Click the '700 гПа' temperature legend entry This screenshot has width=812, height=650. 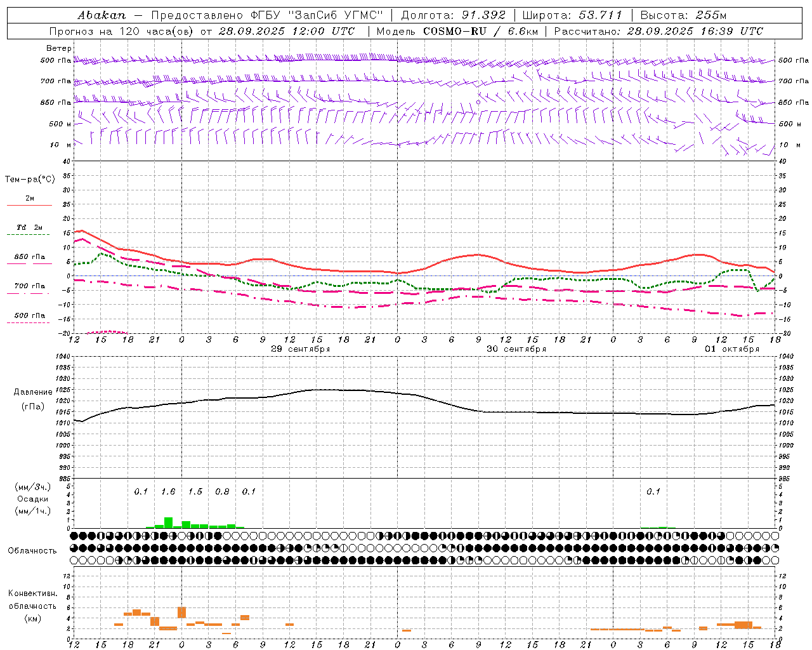(30, 286)
